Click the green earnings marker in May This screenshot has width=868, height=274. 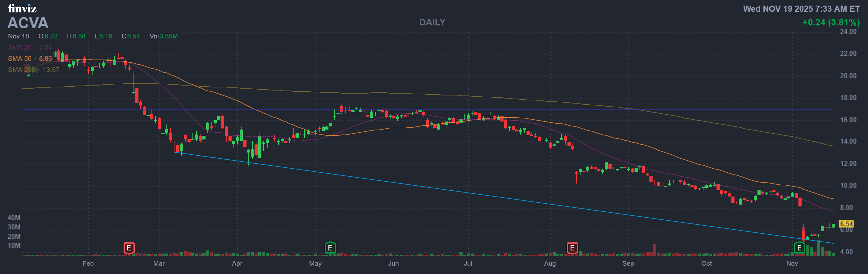pyautogui.click(x=330, y=248)
